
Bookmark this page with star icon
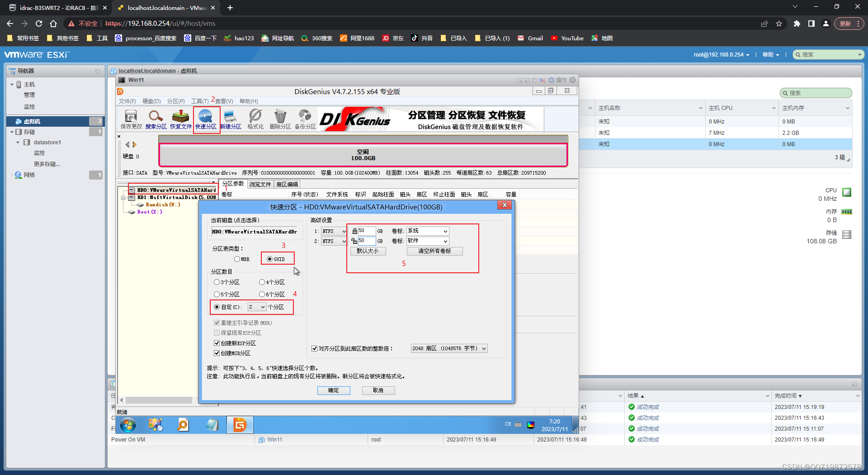point(779,24)
